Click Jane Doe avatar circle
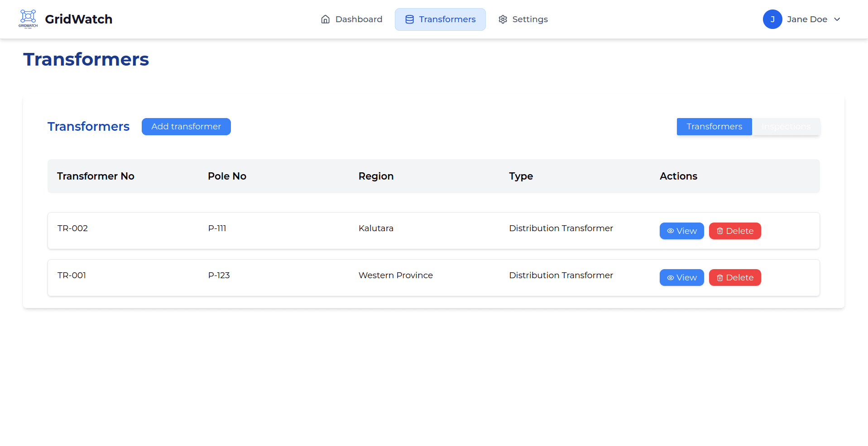 (772, 19)
